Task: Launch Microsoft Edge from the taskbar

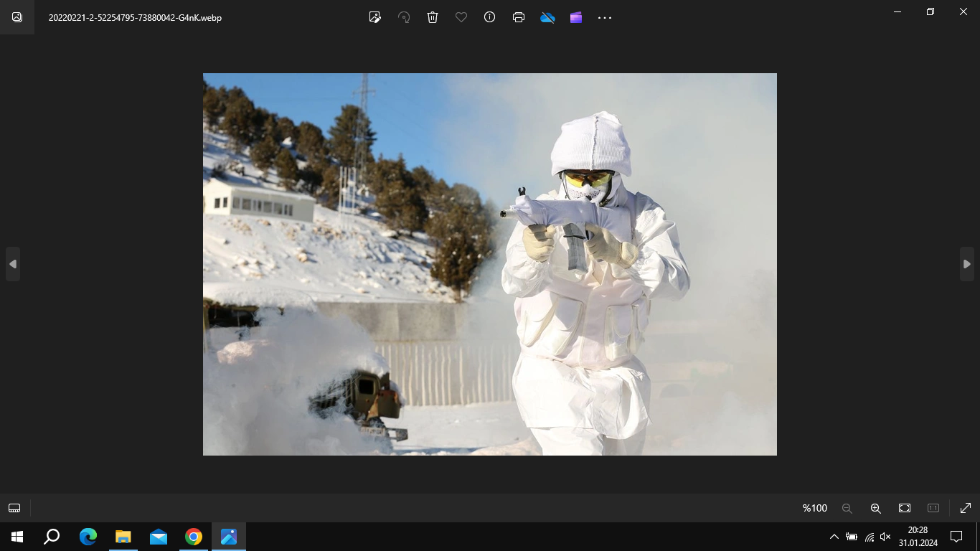Action: [88, 537]
